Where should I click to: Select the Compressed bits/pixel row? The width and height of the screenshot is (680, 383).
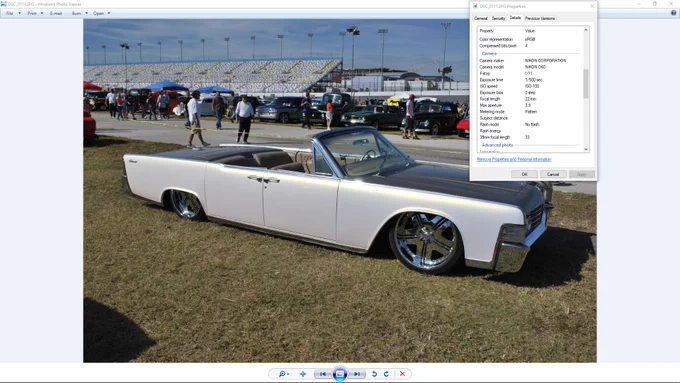coord(530,46)
